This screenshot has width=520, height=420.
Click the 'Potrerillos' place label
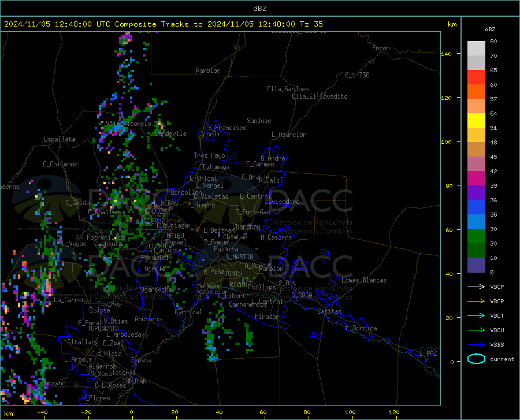(x=106, y=237)
